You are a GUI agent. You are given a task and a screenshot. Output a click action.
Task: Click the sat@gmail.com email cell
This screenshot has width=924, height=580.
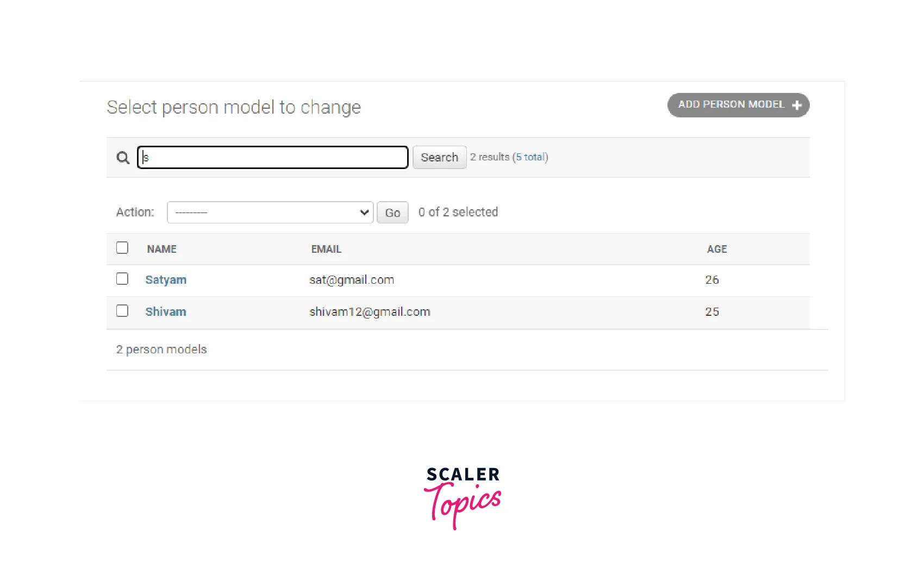point(352,280)
